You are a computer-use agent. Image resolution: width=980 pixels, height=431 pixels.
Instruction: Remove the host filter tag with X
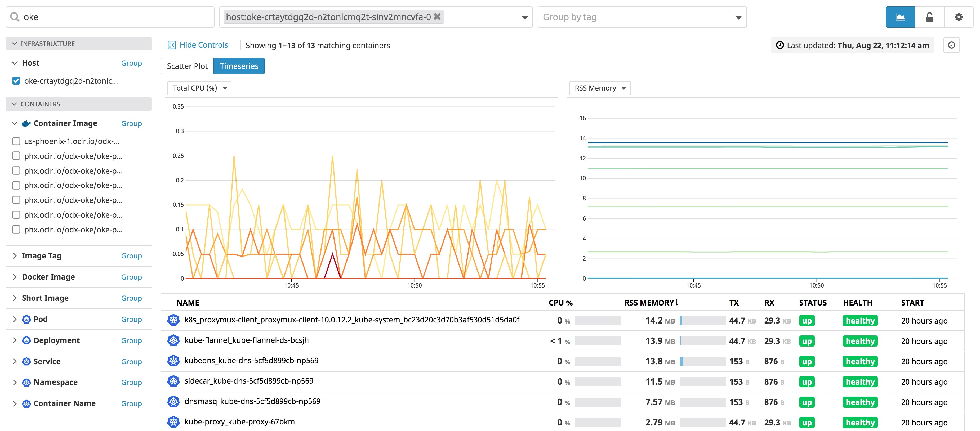(437, 17)
